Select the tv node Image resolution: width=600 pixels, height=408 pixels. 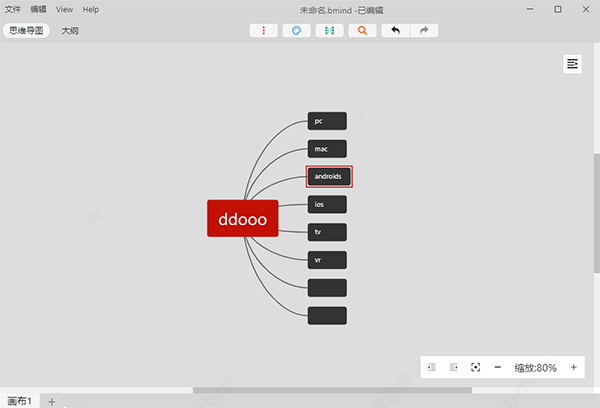pyautogui.click(x=327, y=232)
